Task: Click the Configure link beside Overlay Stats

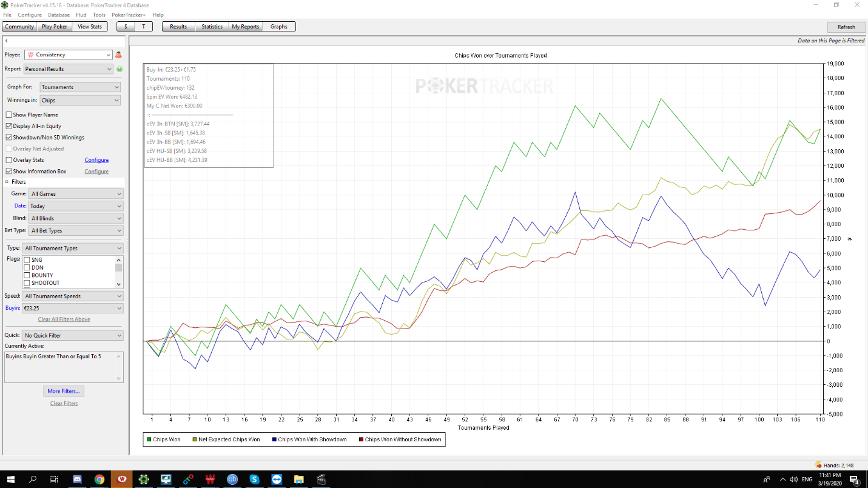Action: [96, 160]
